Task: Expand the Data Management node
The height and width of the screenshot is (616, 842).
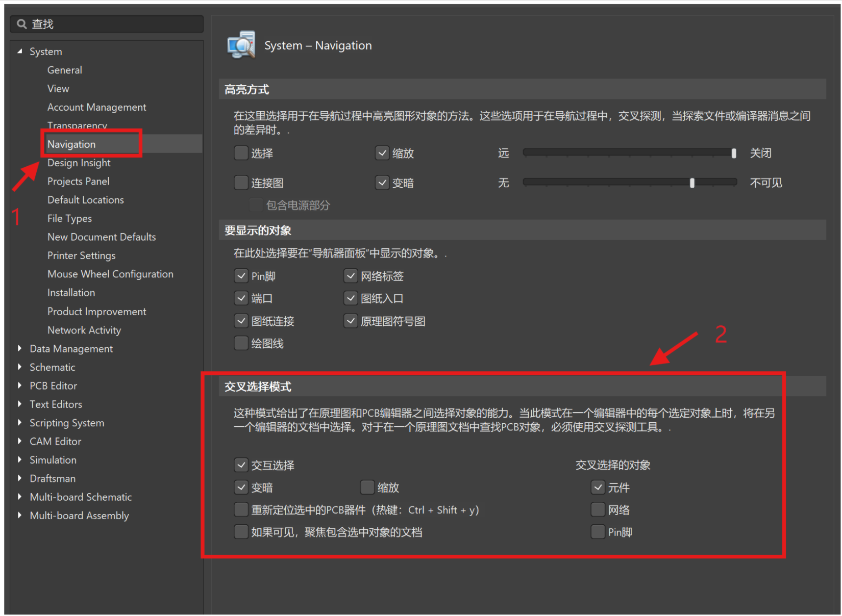Action: 20,348
